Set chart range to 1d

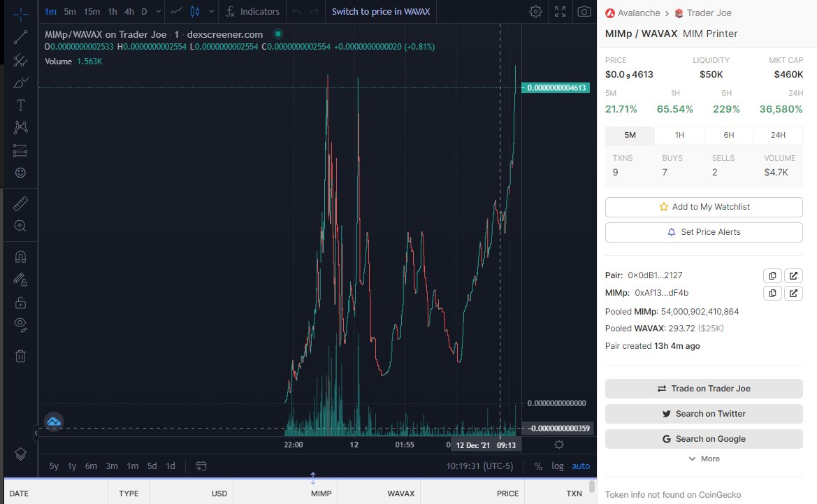pos(171,466)
